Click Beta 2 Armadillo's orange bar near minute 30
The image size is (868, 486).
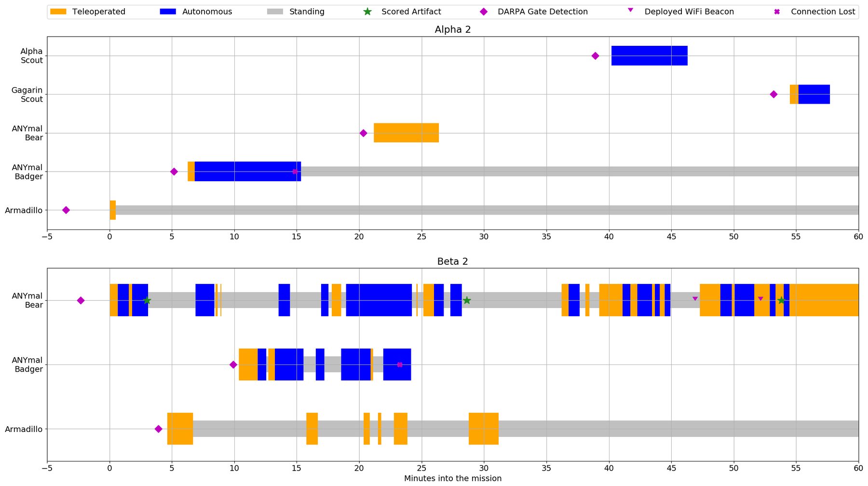tap(484, 429)
